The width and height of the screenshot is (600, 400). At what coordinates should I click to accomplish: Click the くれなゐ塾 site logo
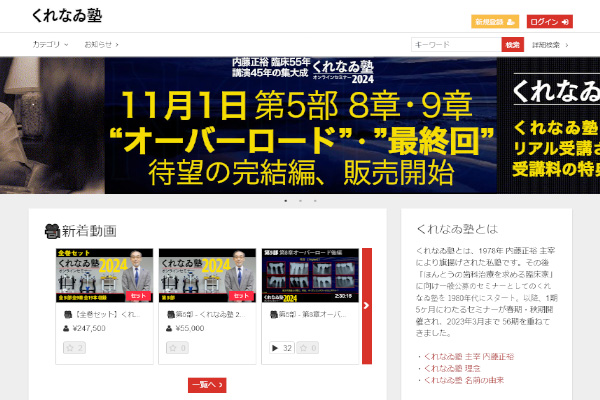67,16
